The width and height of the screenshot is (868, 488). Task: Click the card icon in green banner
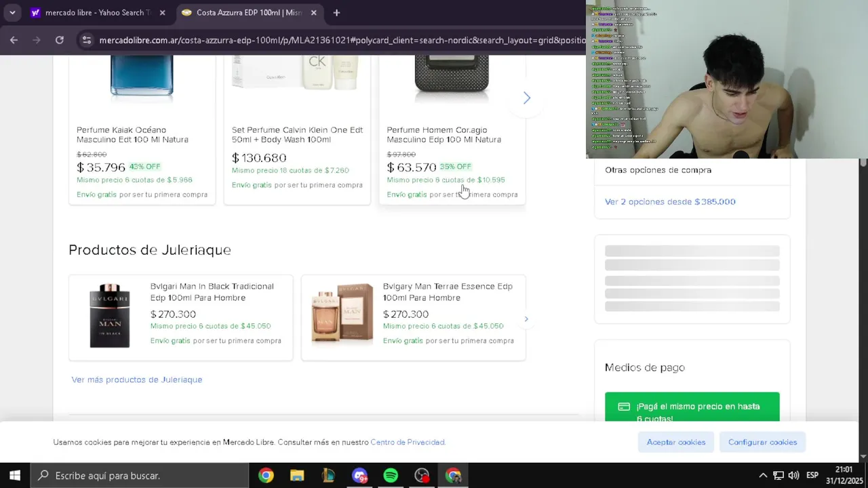pos(624,407)
